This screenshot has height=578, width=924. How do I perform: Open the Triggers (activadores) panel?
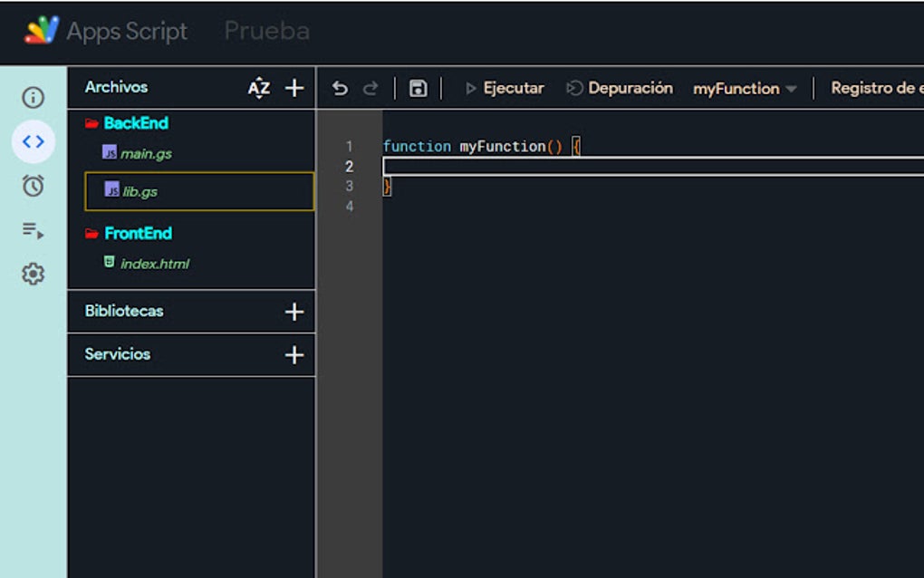(33, 185)
